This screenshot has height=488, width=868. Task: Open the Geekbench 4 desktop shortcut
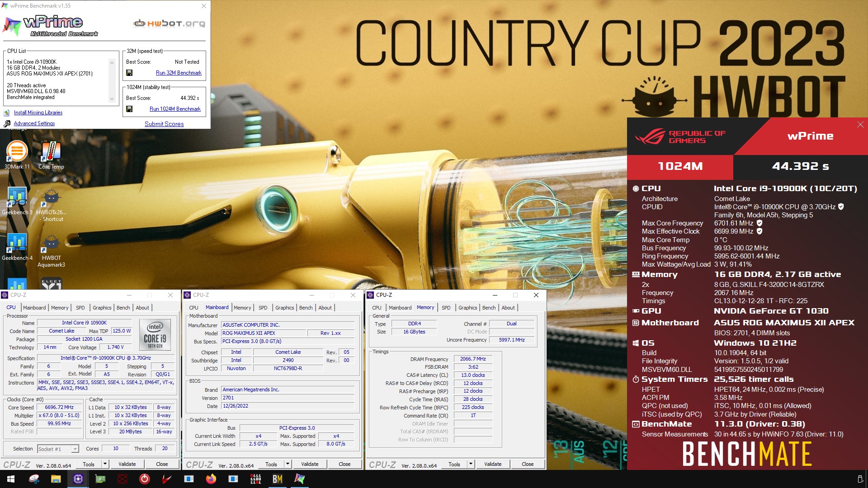pos(17,247)
